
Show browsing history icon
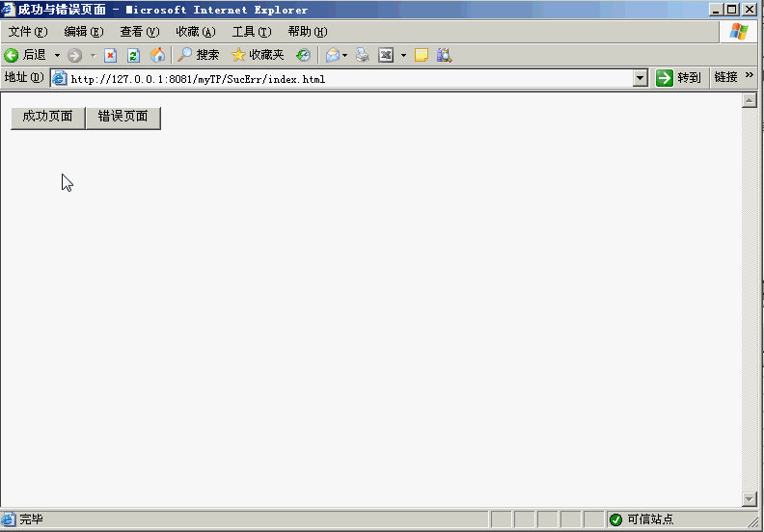[303, 55]
